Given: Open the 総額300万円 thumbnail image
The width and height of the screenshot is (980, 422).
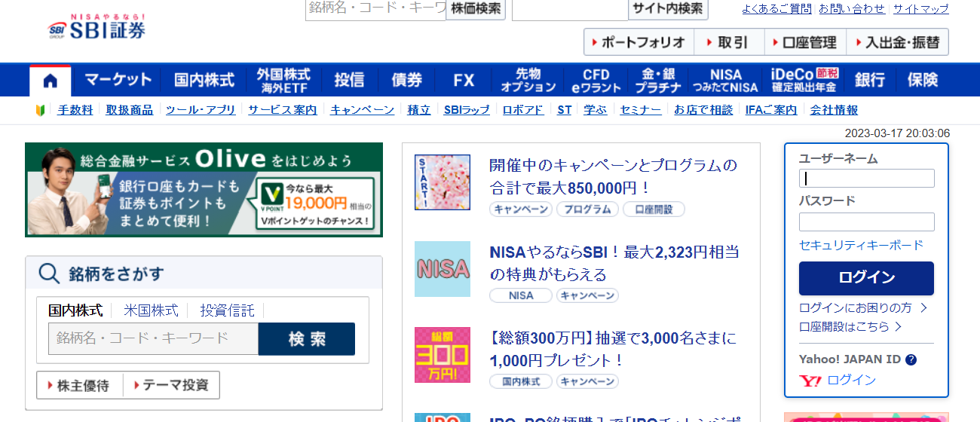Looking at the screenshot, I should (x=443, y=355).
